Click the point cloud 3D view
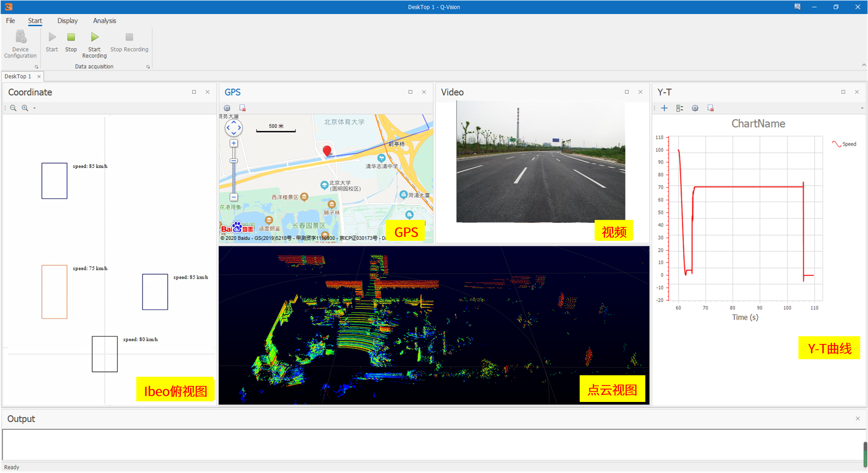Viewport: 868px width, 473px height. coord(434,325)
